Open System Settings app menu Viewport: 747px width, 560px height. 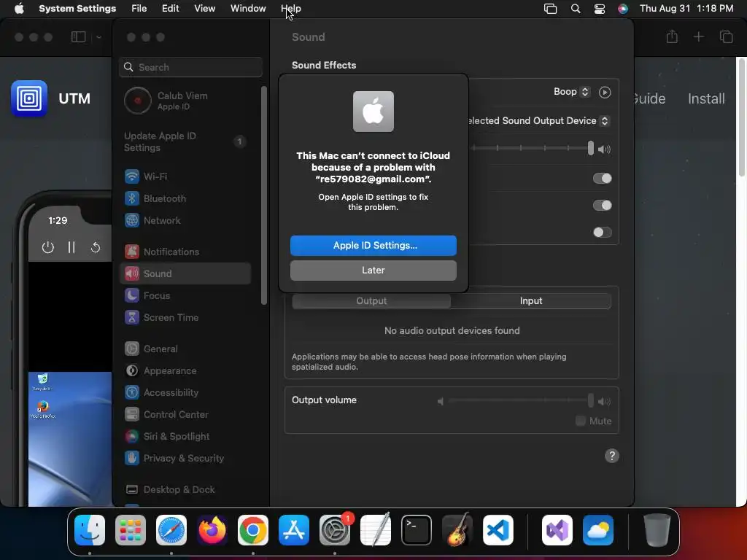(77, 9)
